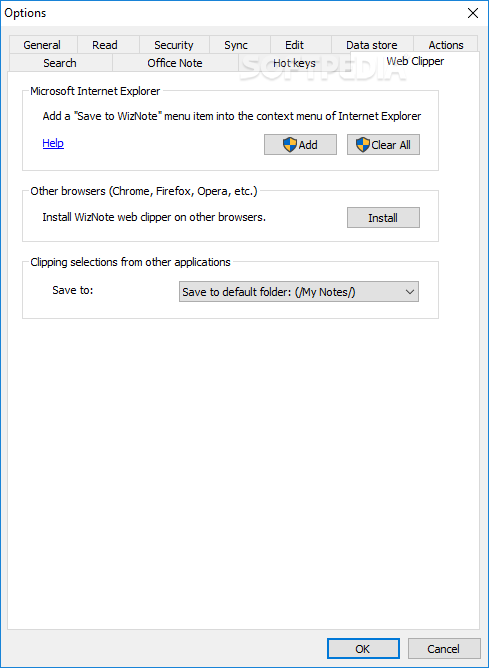Click the Help link

coord(53,143)
